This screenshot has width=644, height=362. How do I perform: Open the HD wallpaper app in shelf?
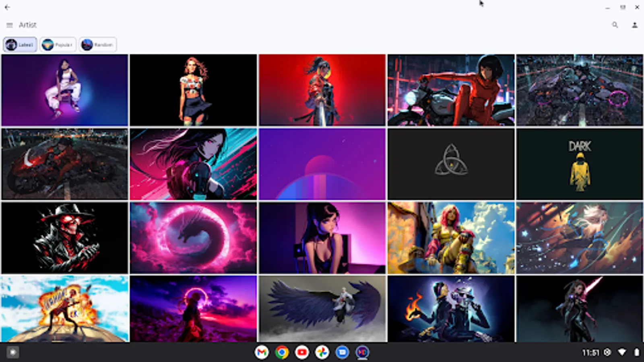362,352
